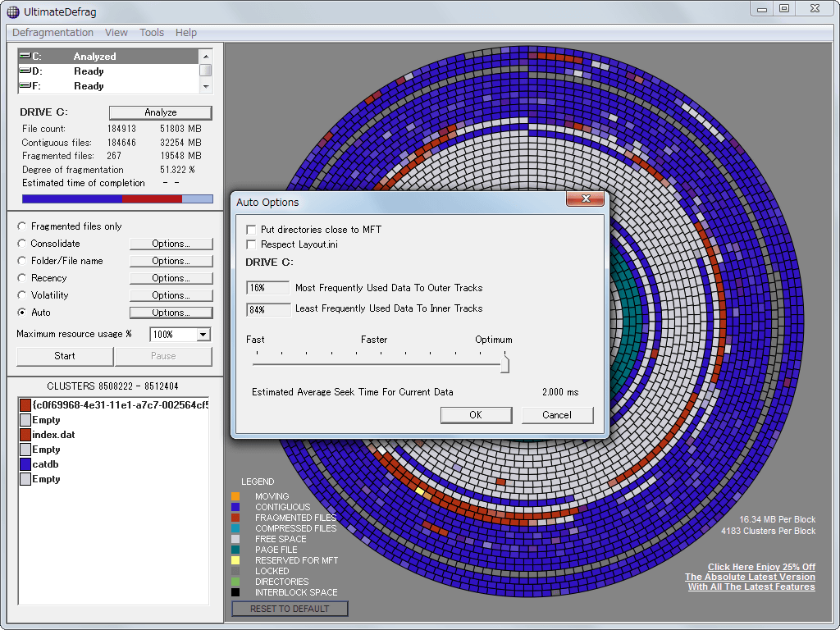The height and width of the screenshot is (630, 840).
Task: Start the defragmentation
Action: (x=65, y=356)
